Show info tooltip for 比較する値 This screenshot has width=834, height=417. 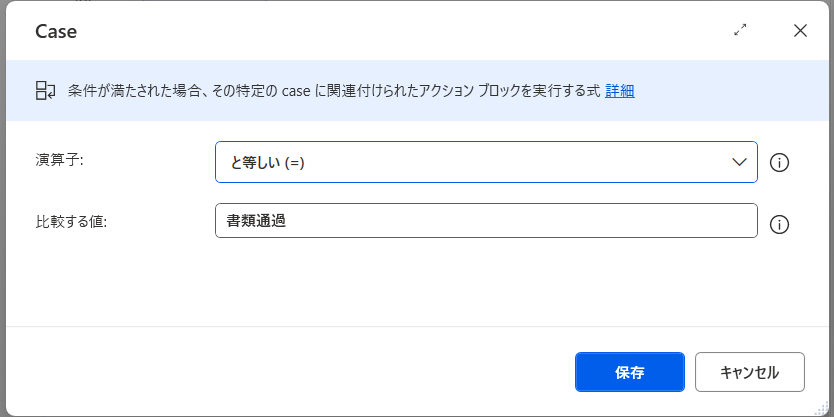coord(780,224)
